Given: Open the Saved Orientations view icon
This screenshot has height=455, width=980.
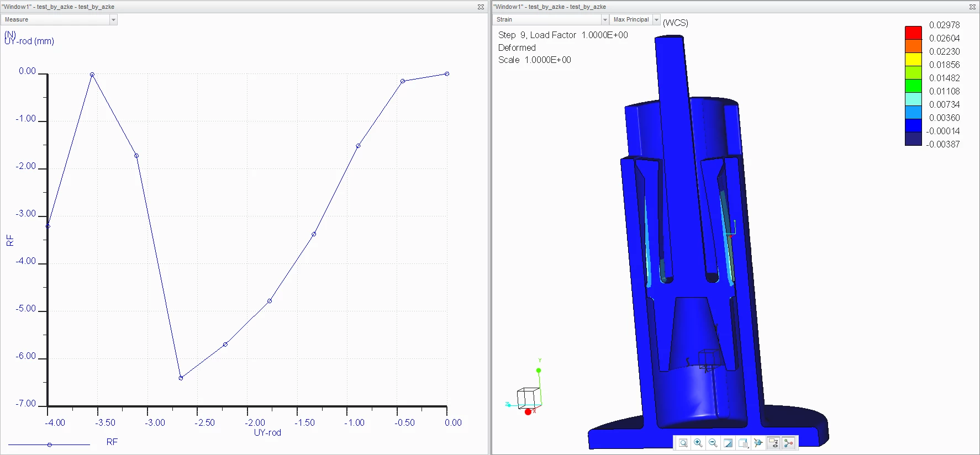Looking at the screenshot, I should click(x=743, y=443).
